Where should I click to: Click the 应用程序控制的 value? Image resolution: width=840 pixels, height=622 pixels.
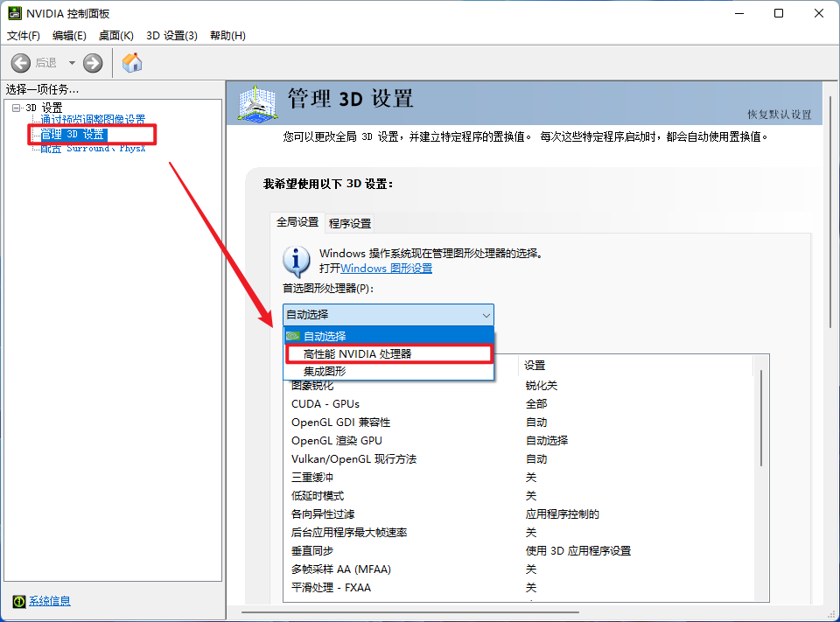[563, 514]
